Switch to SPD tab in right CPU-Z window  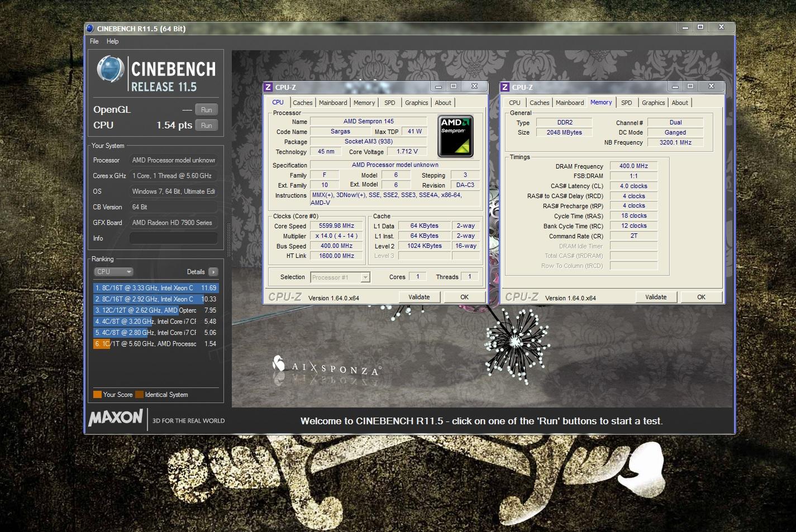pyautogui.click(x=627, y=103)
